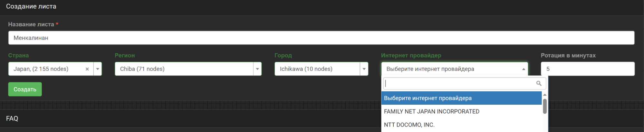
Task: Click the provider search text box
Action: [459, 84]
